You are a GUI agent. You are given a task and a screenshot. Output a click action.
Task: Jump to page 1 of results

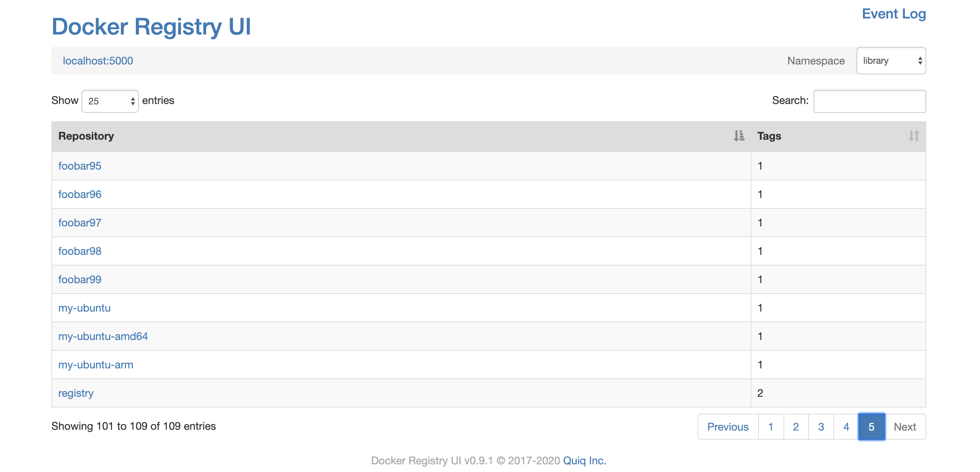pos(770,427)
